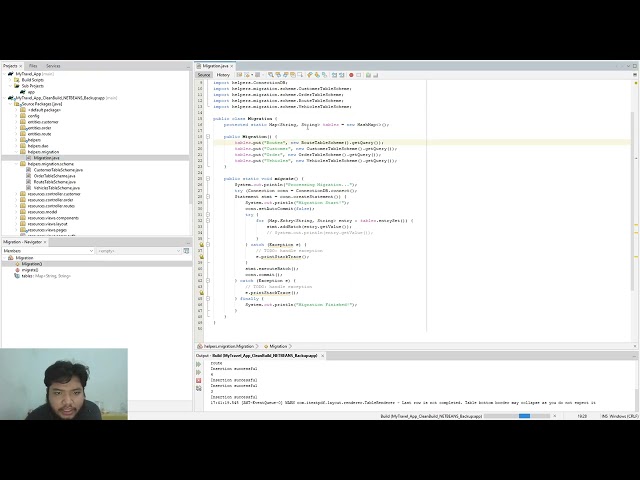Viewport: 640px width, 480px height.
Task: Select the Migration.java editor tab
Action: coord(215,66)
